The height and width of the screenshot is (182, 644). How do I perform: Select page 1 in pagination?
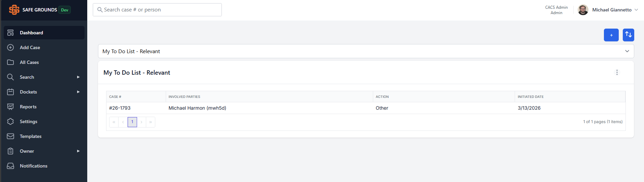[132, 122]
